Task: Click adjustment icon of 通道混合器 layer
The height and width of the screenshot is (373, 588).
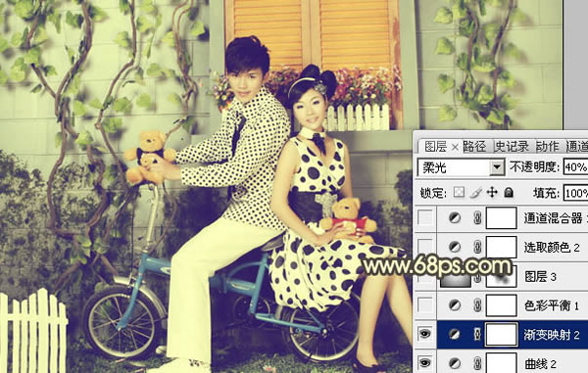Action: (455, 217)
